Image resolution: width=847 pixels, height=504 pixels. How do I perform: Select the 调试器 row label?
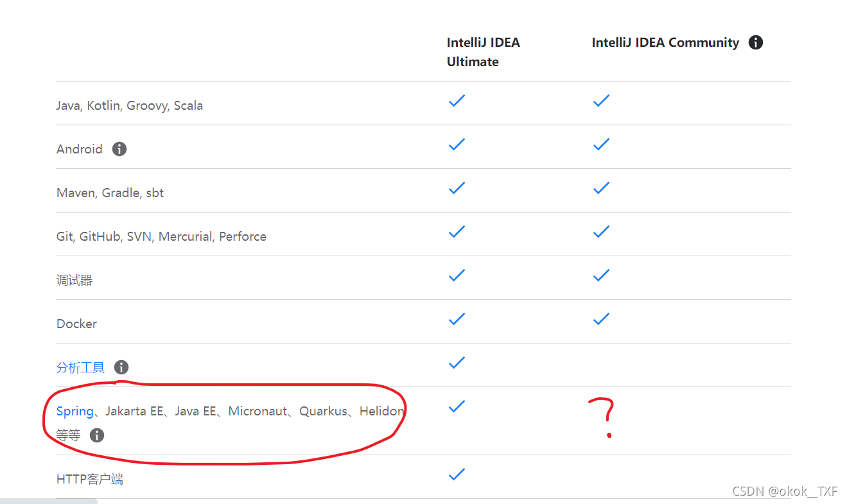[74, 280]
